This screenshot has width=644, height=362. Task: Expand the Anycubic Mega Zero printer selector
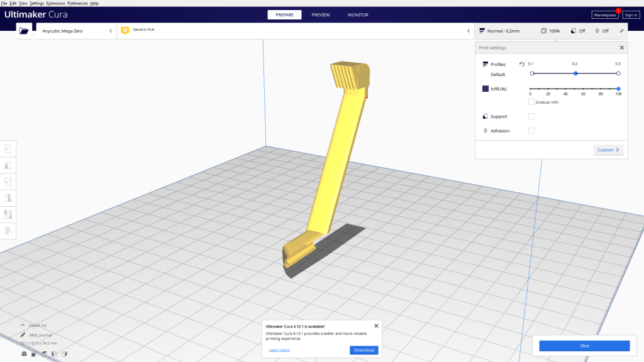coord(76,31)
